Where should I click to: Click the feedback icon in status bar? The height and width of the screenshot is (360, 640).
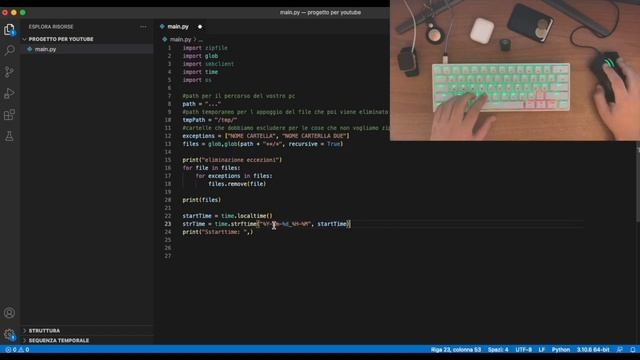point(620,350)
